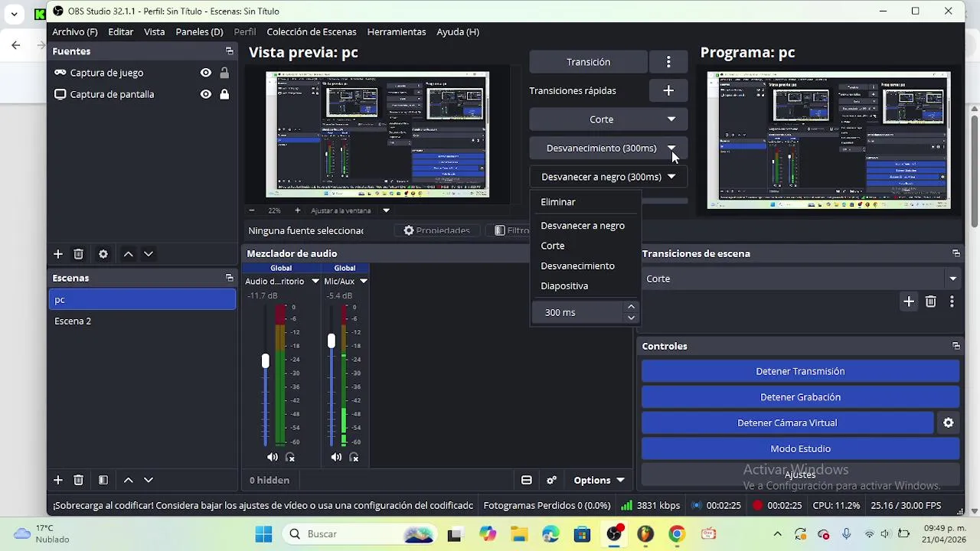
Task: Mute the Mic/Aux channel
Action: pyautogui.click(x=336, y=457)
